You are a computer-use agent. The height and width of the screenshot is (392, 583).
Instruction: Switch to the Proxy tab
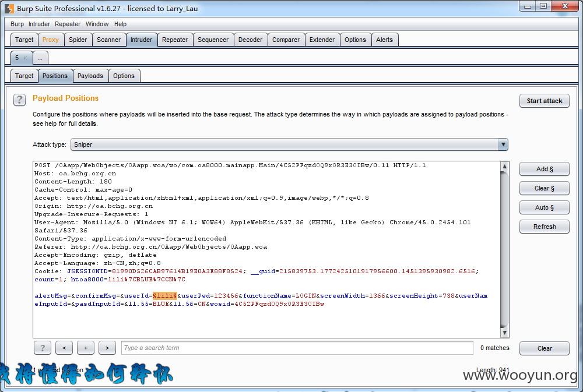(51, 40)
